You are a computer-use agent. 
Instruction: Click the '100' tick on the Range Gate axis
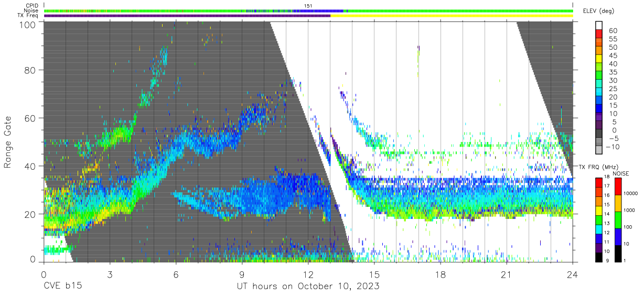click(28, 24)
